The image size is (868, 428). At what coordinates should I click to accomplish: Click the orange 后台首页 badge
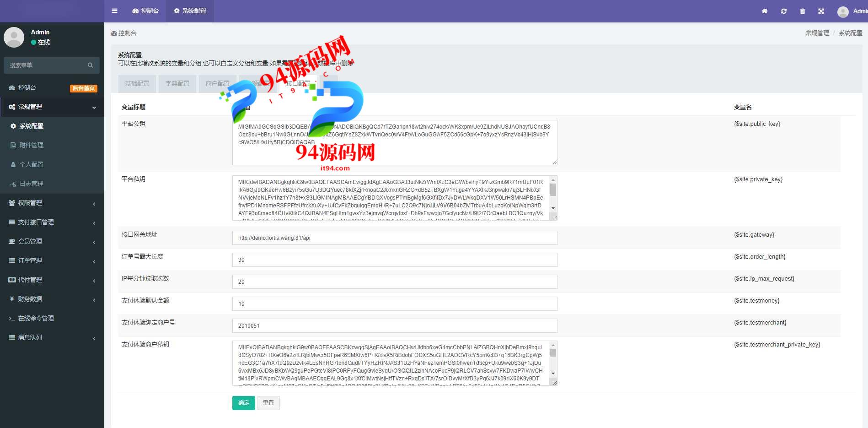point(84,88)
